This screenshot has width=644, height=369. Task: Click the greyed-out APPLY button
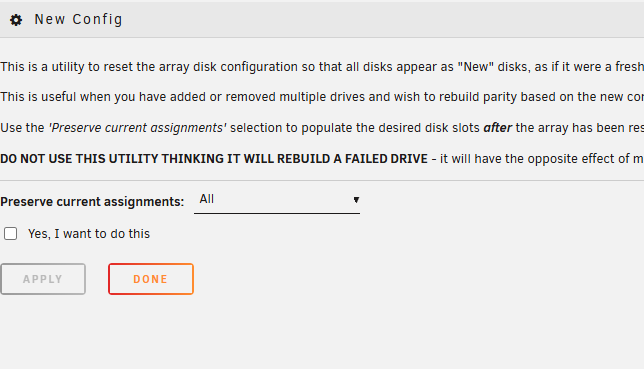pos(43,279)
